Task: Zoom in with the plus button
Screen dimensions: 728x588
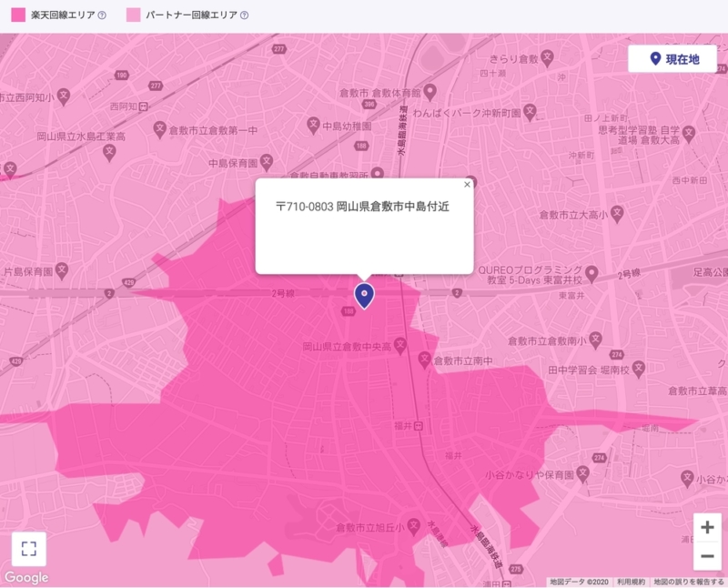Action: click(x=707, y=527)
